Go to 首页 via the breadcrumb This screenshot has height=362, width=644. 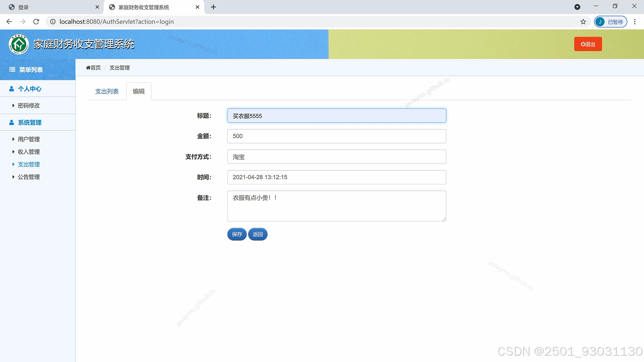(x=94, y=68)
